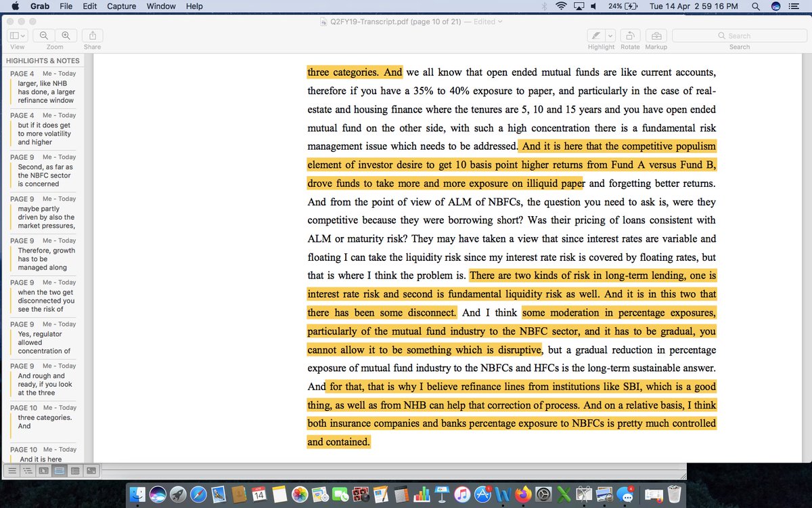Image resolution: width=812 pixels, height=508 pixels.
Task: Open the Highlight color dropdown arrow
Action: 610,36
